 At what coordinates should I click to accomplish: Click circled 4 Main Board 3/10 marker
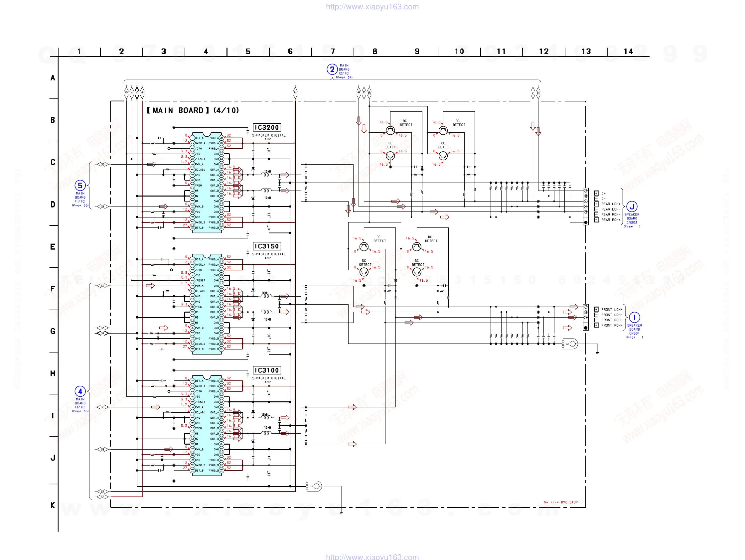tap(80, 391)
